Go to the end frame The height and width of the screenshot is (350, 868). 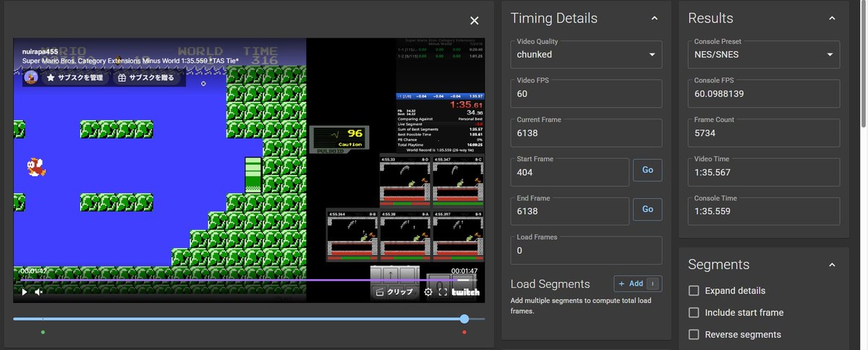click(x=647, y=209)
